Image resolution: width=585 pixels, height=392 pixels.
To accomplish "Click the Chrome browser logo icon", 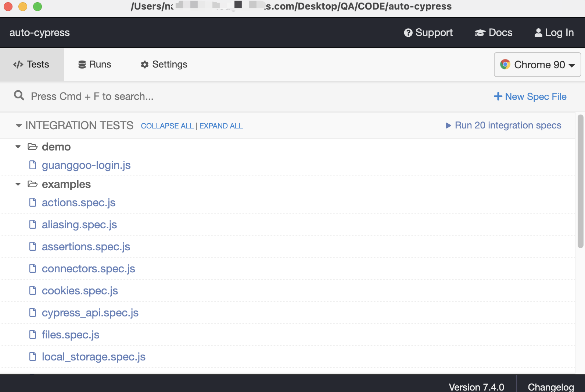I will coord(505,65).
